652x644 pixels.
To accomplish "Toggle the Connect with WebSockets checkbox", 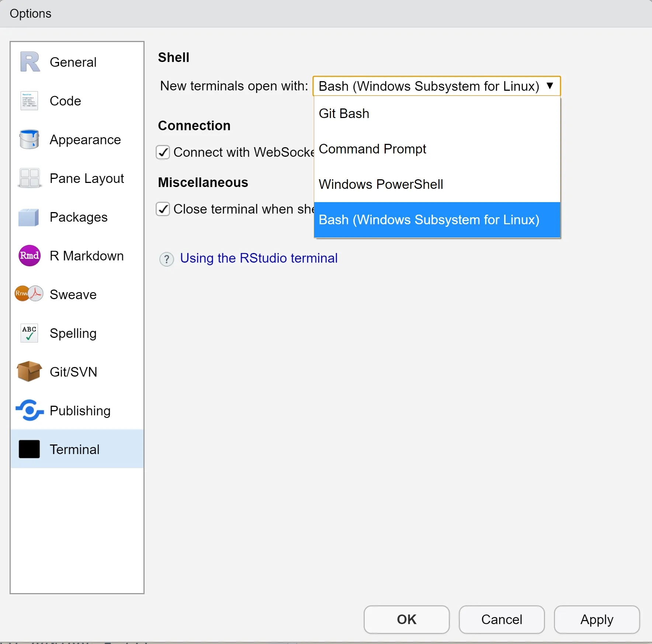I will click(163, 152).
